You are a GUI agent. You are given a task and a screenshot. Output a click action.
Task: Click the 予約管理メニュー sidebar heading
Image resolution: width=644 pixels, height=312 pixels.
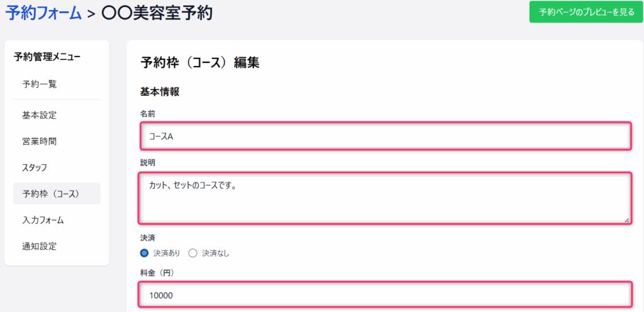(47, 57)
